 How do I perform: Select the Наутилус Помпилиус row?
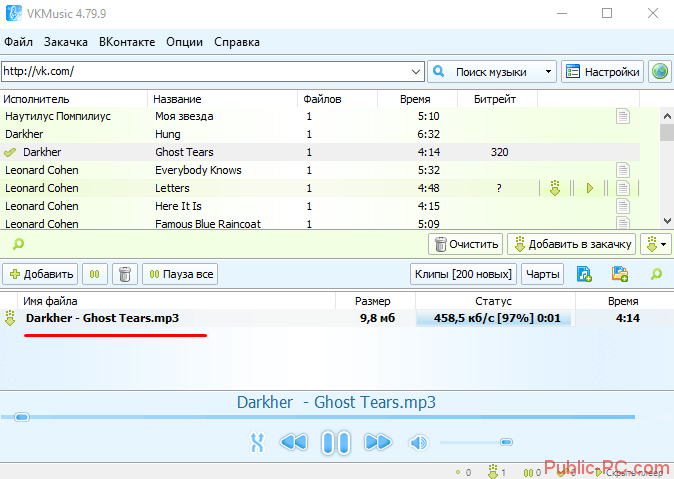coord(320,116)
